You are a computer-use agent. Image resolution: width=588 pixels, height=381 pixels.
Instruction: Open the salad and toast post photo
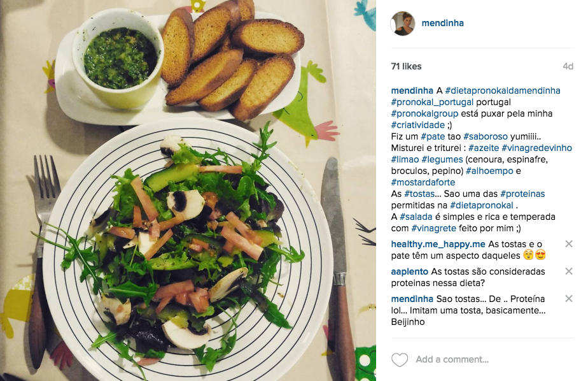[x=188, y=190]
